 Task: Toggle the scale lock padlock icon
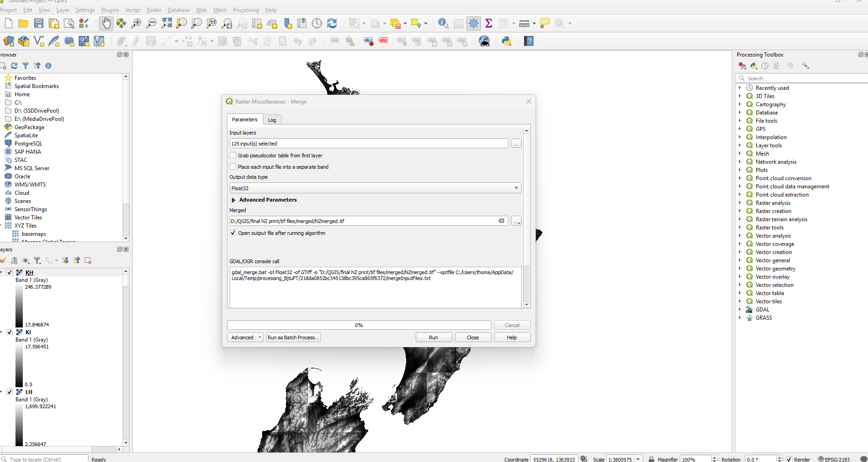651,459
